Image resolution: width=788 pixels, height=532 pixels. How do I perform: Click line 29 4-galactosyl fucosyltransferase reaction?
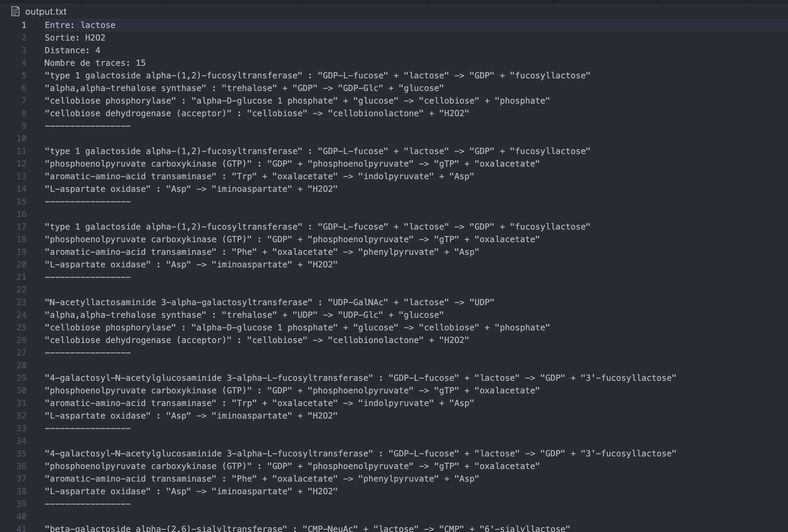click(x=360, y=378)
